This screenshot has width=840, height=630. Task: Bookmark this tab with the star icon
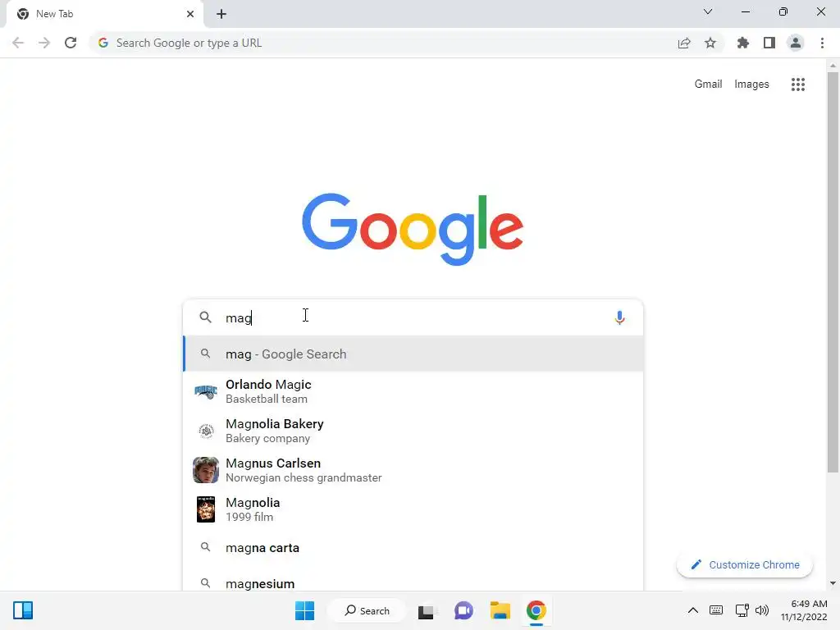(710, 43)
